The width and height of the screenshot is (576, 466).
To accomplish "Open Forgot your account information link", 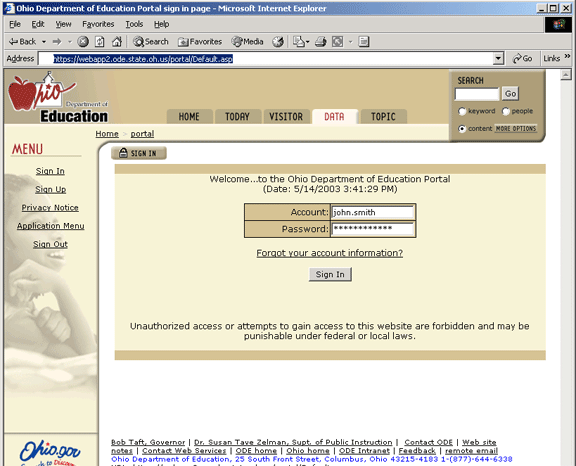I will click(330, 253).
